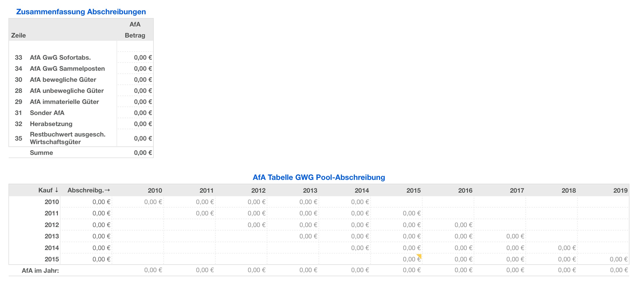Select the Summe total amount cell
The width and height of the screenshot is (644, 294).
click(x=142, y=153)
